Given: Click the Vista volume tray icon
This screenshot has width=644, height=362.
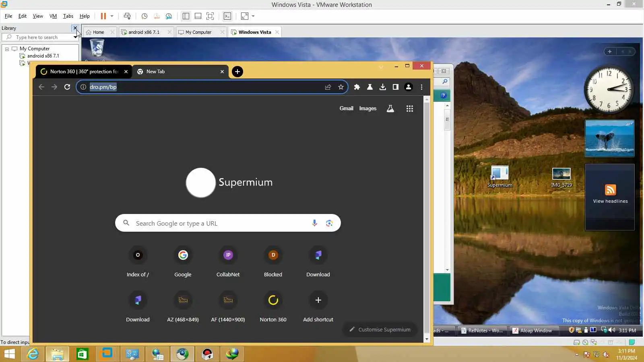Looking at the screenshot, I should click(x=612, y=330).
